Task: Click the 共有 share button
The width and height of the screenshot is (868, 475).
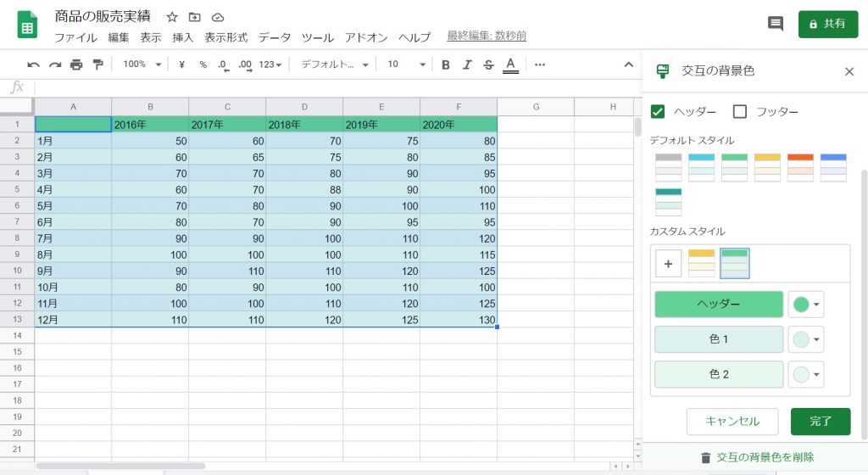Action: [827, 24]
